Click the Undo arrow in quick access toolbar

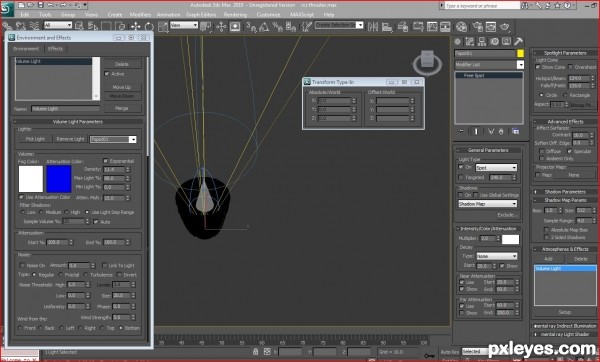point(51,5)
